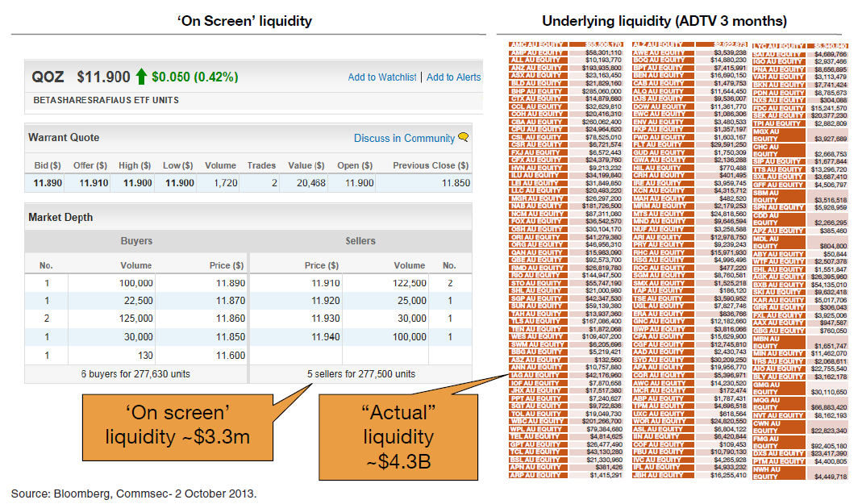Select the CBA AU EQUITY row label
The height and width of the screenshot is (504, 858).
(x=536, y=121)
